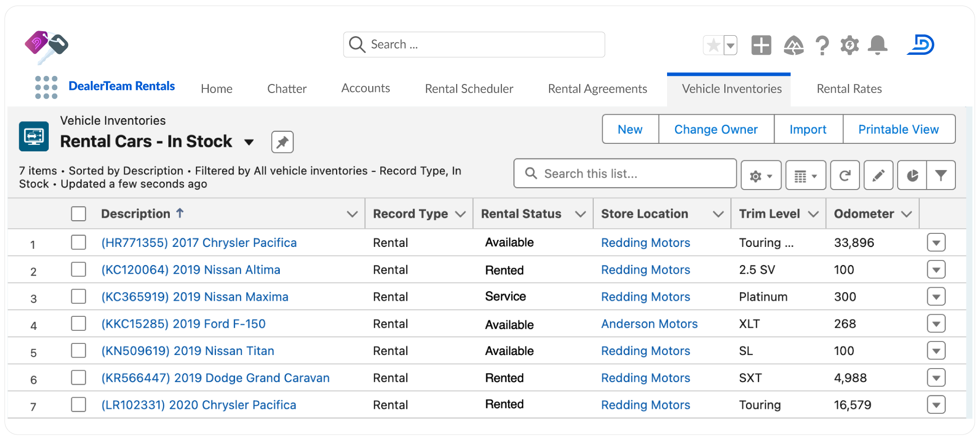Open row actions for 2017 Chrysler Pacifica

coord(936,242)
